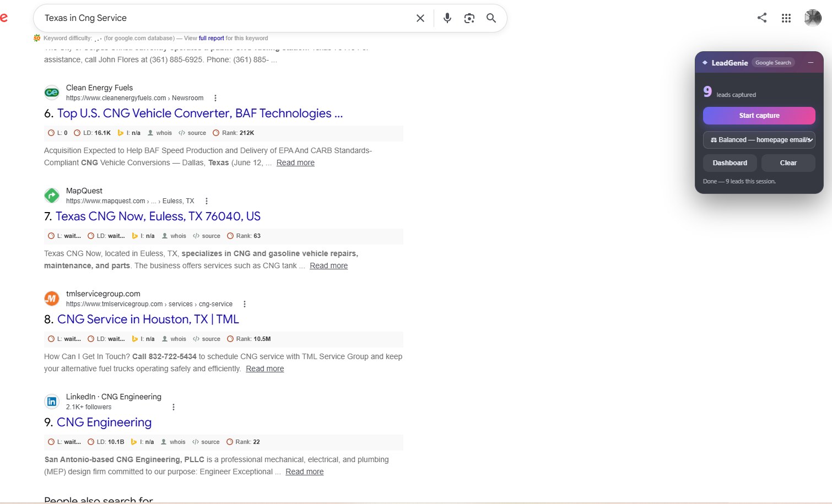Open Top U.S. CNG Vehicle Converter result

tap(200, 113)
